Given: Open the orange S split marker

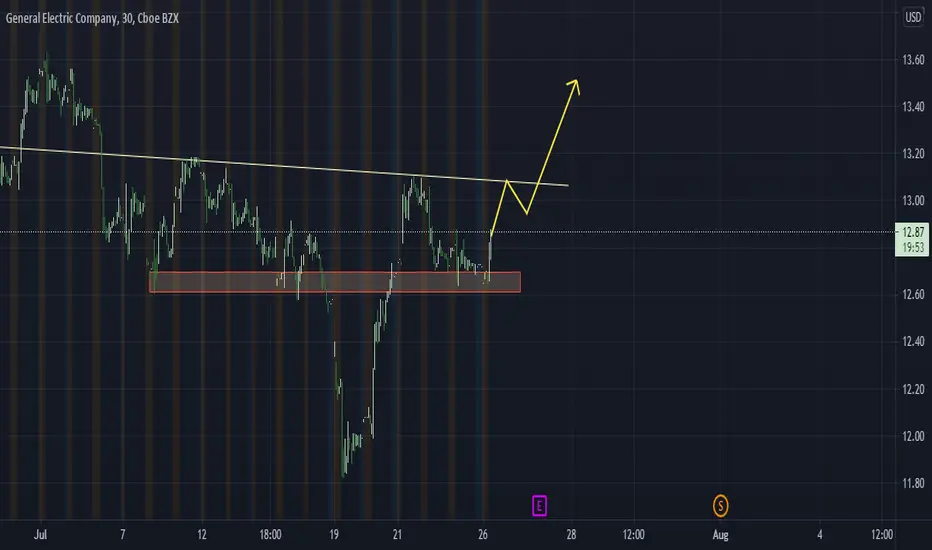Looking at the screenshot, I should tap(720, 506).
